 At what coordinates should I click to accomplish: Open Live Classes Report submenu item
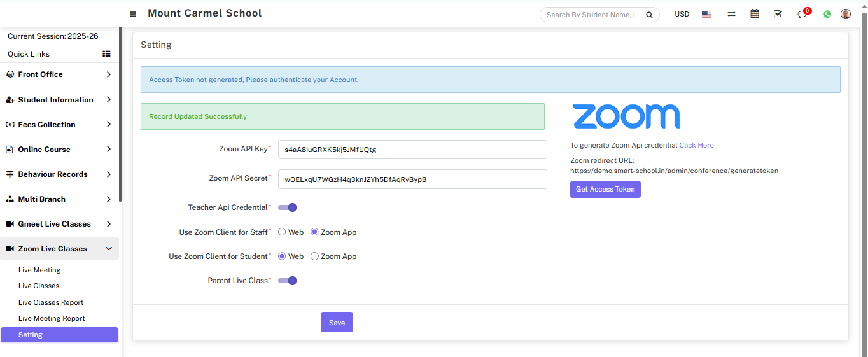[x=51, y=302]
